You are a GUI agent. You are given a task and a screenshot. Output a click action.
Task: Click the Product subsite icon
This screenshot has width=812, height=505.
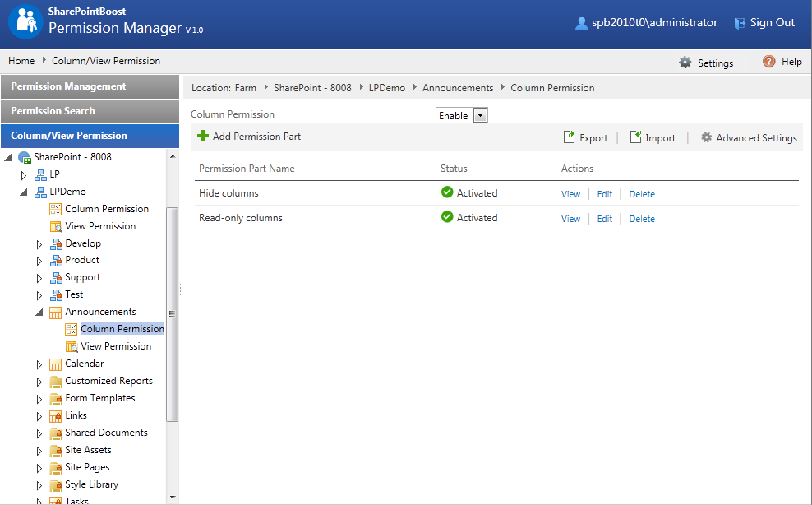tap(56, 261)
